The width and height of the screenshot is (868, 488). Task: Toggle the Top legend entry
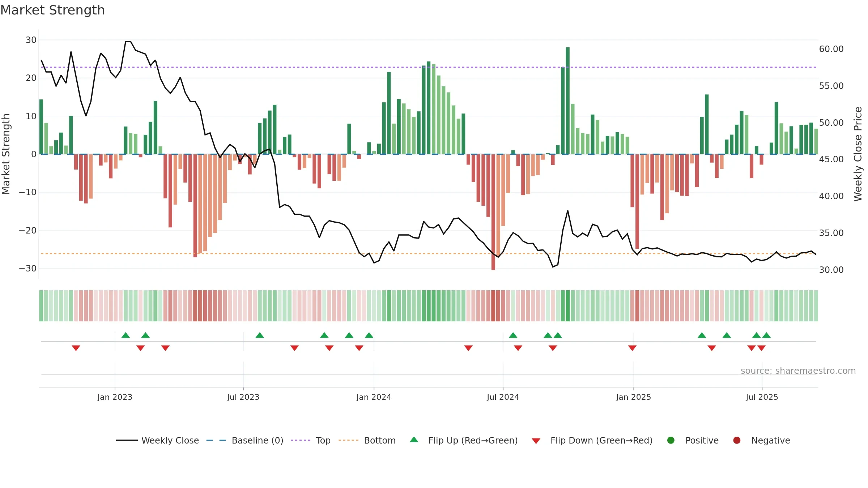(310, 440)
